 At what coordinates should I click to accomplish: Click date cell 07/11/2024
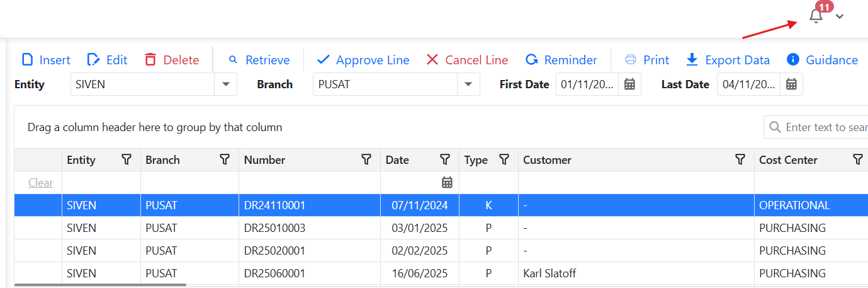[x=419, y=205]
